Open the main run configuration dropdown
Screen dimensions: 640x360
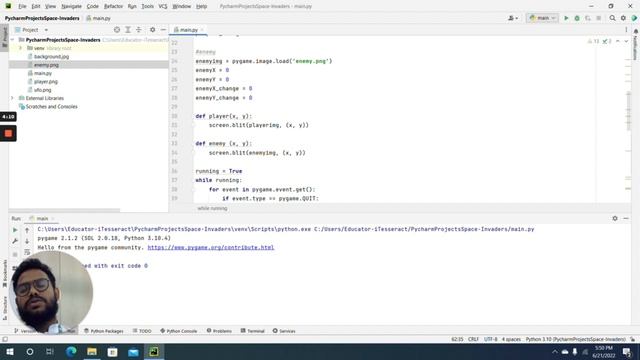(x=542, y=18)
